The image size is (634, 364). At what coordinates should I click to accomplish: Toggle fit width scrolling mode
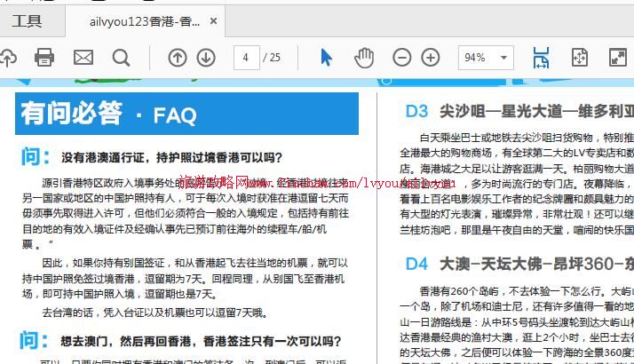click(x=541, y=58)
